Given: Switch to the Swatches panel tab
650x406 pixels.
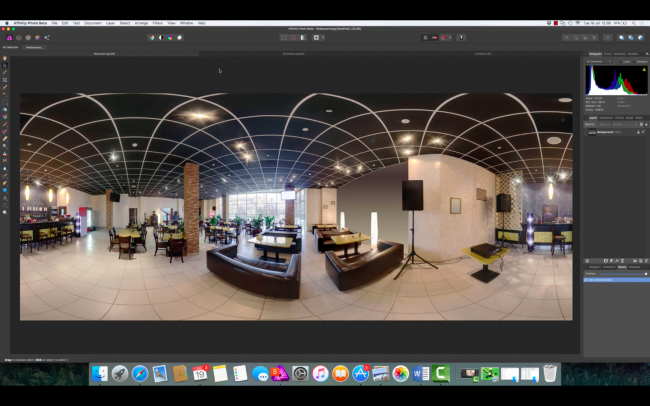Looking at the screenshot, I should 620,54.
